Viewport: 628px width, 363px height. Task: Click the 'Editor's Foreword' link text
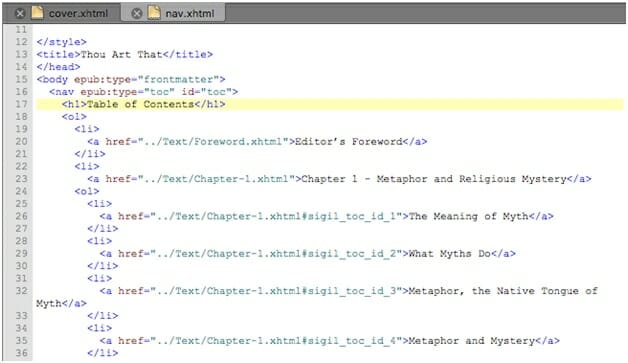click(x=349, y=141)
